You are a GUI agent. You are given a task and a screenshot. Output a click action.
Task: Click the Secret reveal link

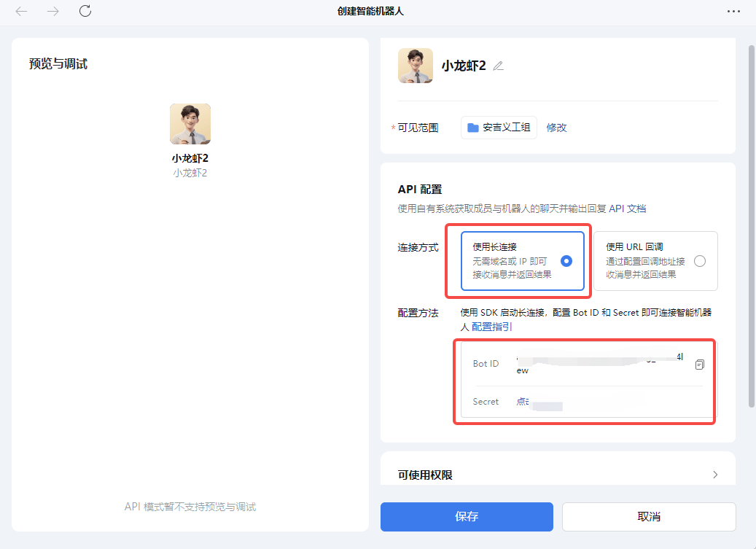coord(523,402)
